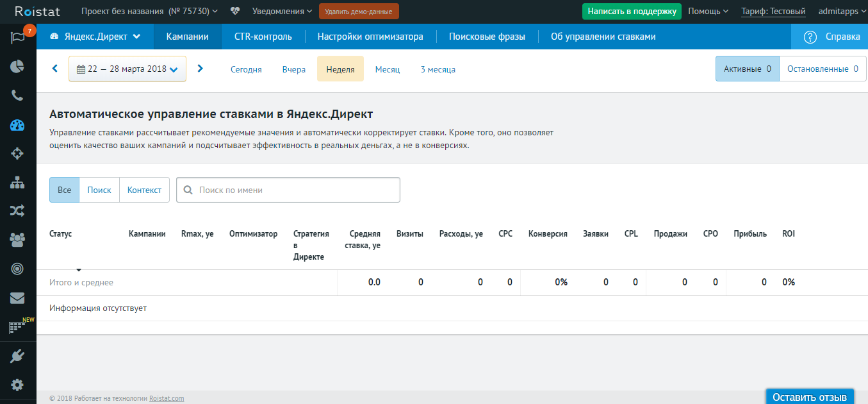Image resolution: width=868 pixels, height=404 pixels.
Task: Select Сегодня period
Action: (x=246, y=69)
